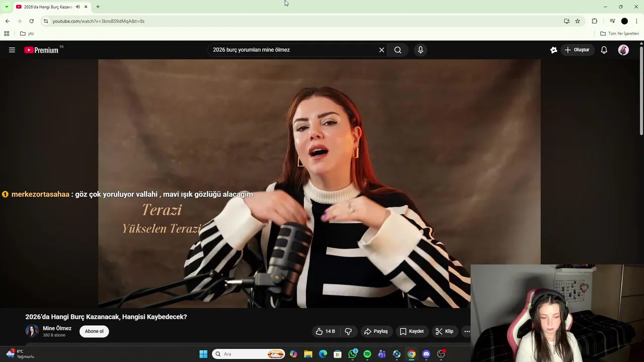Create a clip with Klip button
This screenshot has width=644, height=362.
tap(444, 331)
